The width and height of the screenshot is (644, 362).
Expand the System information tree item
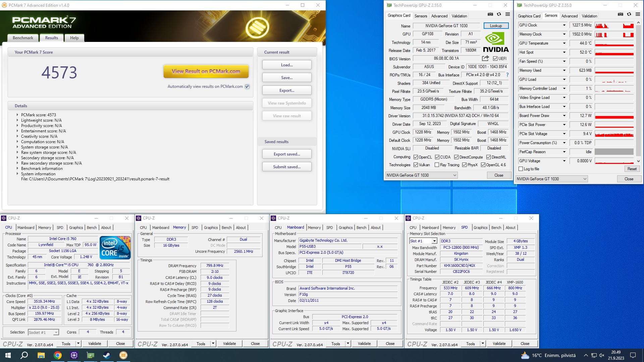pyautogui.click(x=17, y=174)
